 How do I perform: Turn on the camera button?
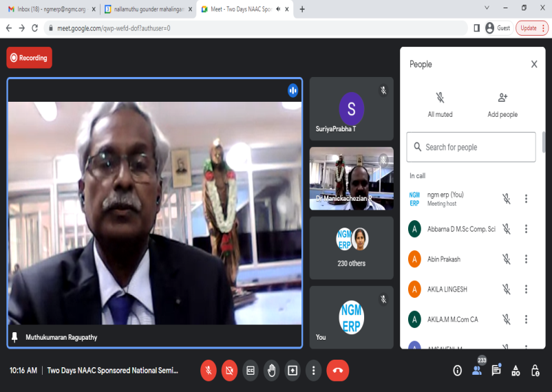229,371
